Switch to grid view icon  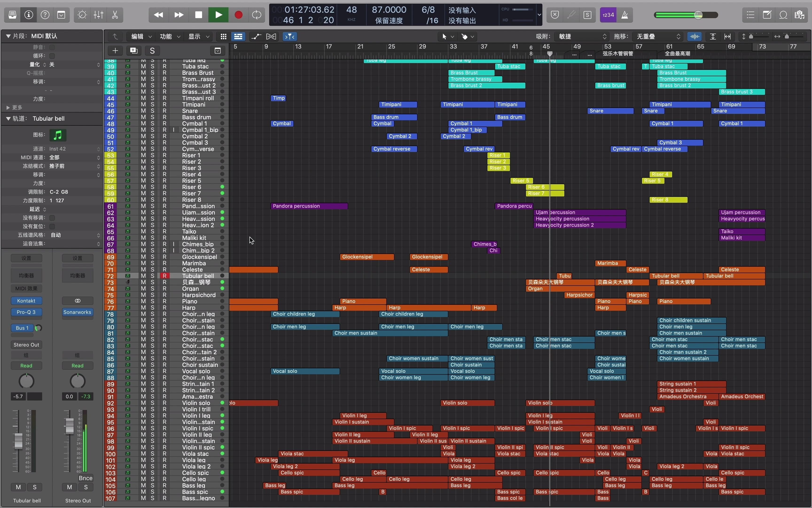pos(223,36)
